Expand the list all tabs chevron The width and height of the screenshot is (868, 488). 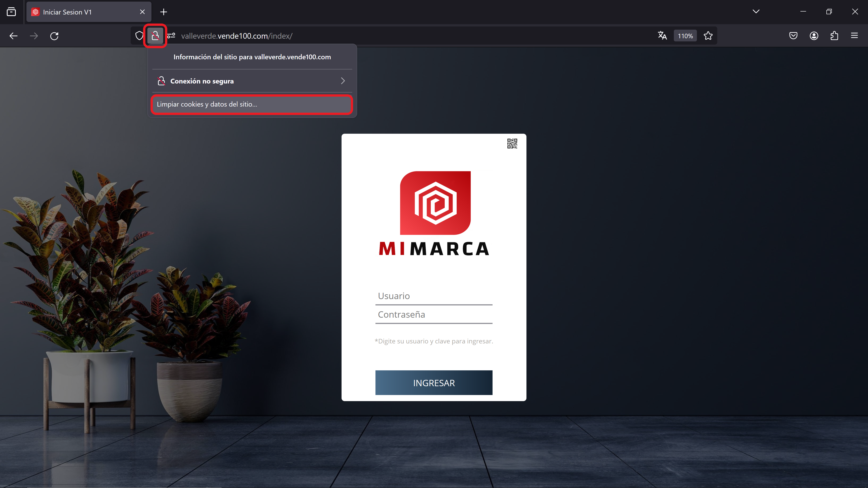coord(756,12)
